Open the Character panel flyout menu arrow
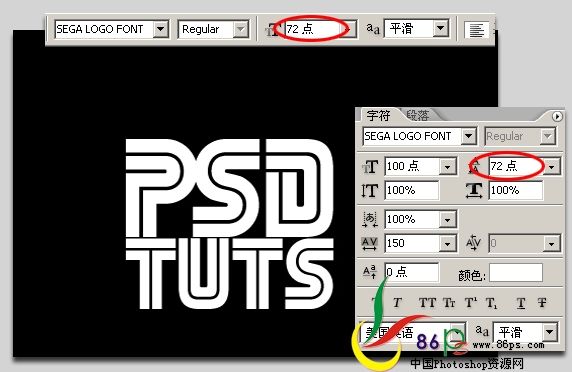572x372 pixels. (557, 116)
